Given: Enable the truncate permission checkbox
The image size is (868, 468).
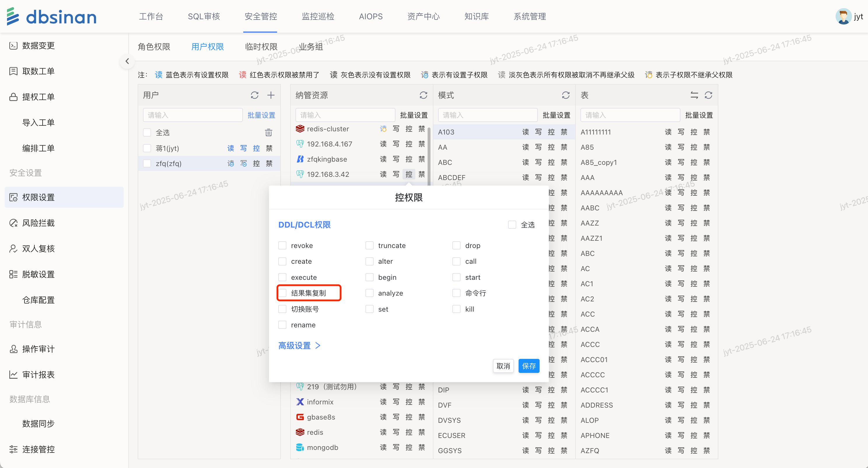Looking at the screenshot, I should 369,245.
